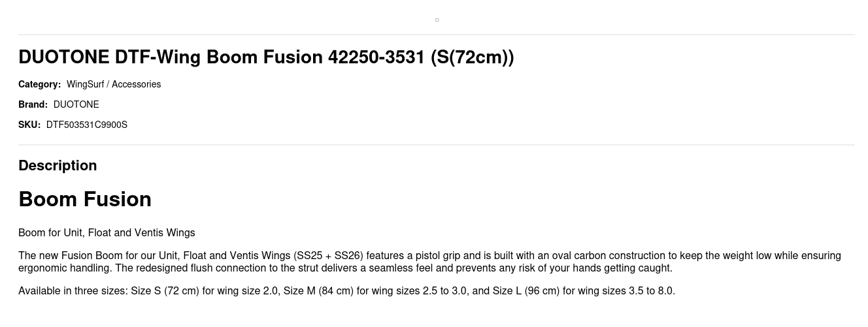This screenshot has height=327, width=868.
Task: Click the "(S(72cm))" size in the title
Action: 472,57
